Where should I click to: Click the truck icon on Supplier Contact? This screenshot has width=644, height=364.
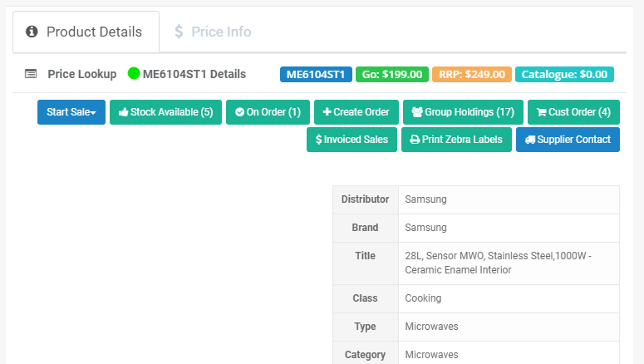coord(530,140)
